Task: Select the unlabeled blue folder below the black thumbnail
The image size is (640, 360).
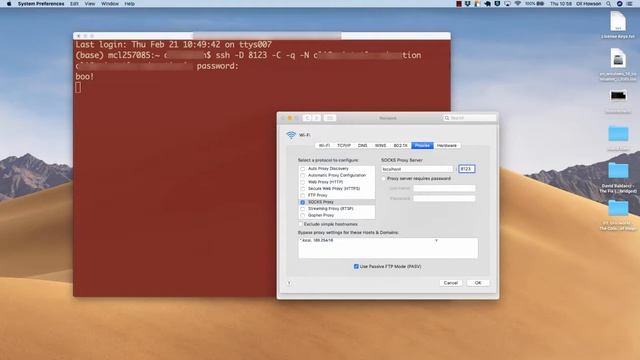Action: click(618, 134)
